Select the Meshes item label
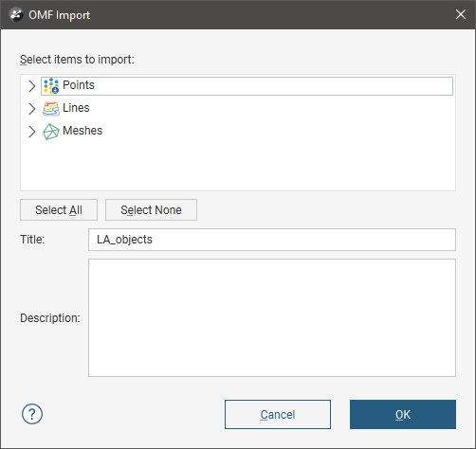Image resolution: width=476 pixels, height=449 pixels. coord(82,131)
